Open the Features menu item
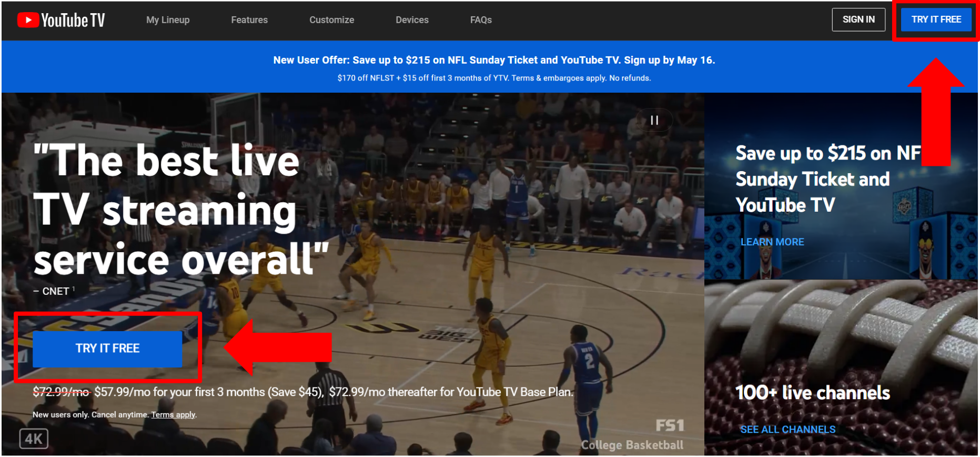The image size is (980, 457). coord(249,20)
